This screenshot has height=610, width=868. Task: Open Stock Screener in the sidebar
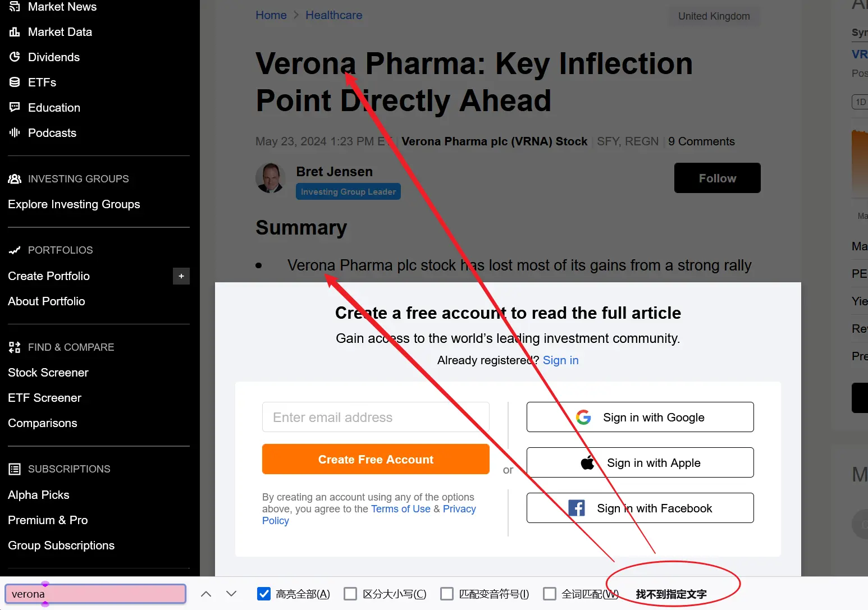[48, 373]
